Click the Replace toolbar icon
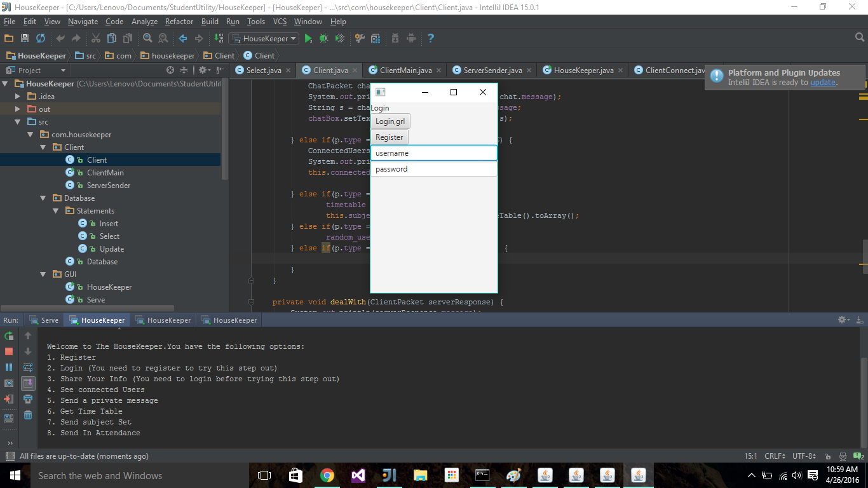The height and width of the screenshot is (488, 868). (x=163, y=39)
